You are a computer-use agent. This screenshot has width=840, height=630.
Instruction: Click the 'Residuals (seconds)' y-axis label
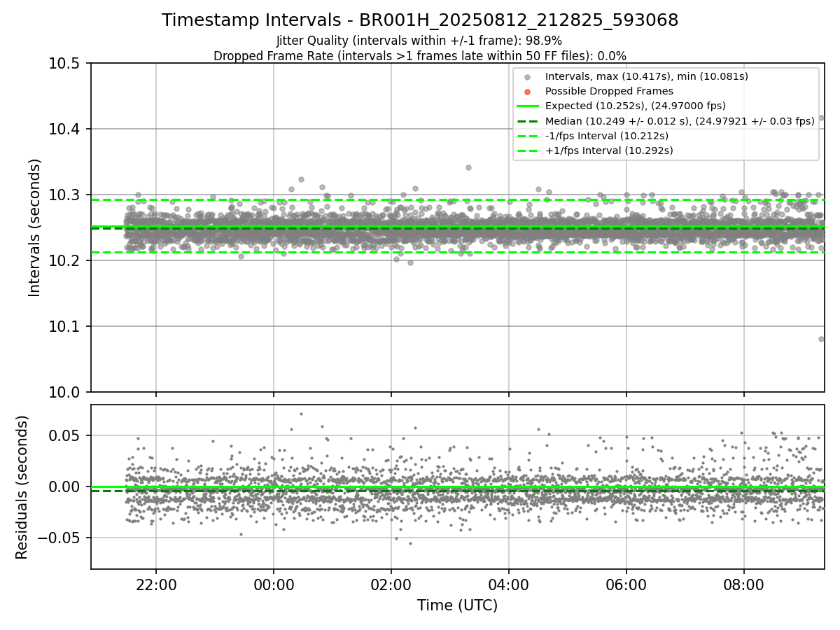(x=22, y=487)
